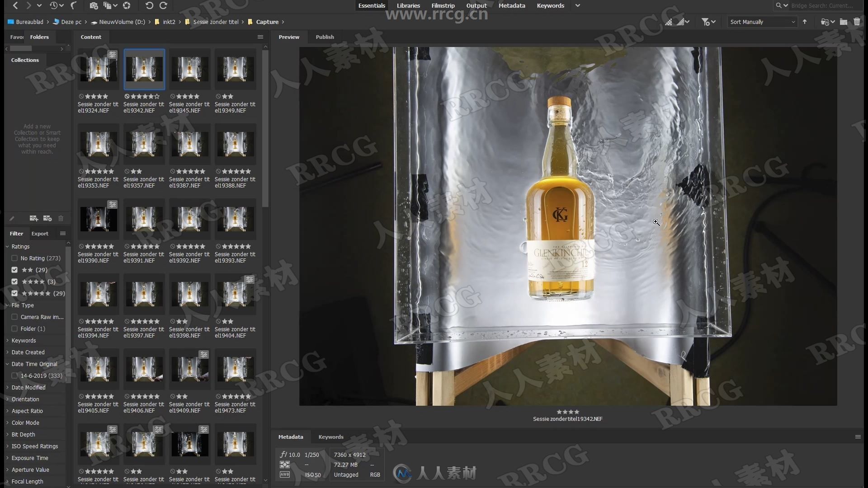This screenshot has width=868, height=488.
Task: Click the Content panel vertical scrollbar
Action: (x=265, y=129)
